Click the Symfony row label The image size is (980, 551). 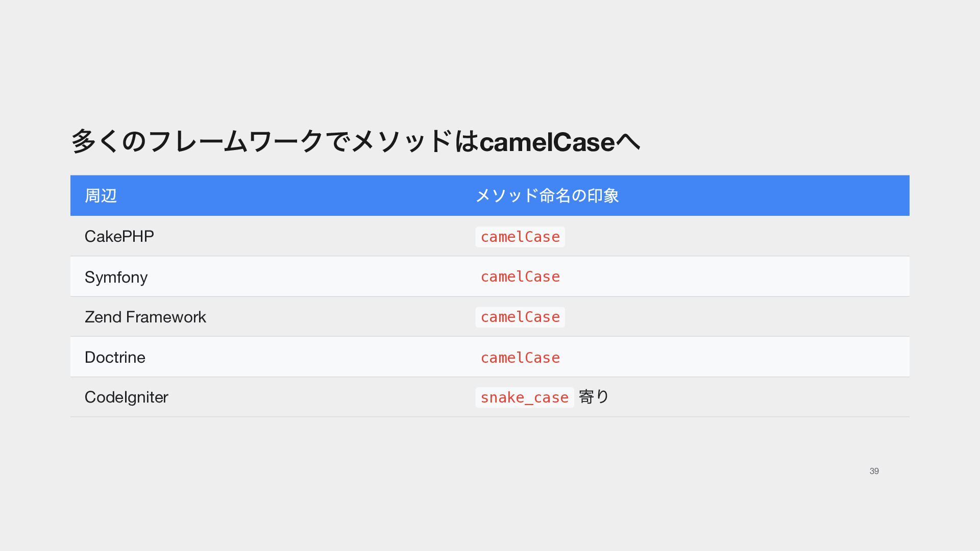116,277
